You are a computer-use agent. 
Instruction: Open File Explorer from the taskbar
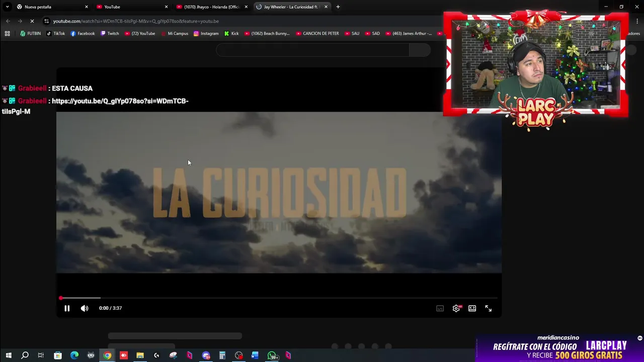[x=140, y=355]
